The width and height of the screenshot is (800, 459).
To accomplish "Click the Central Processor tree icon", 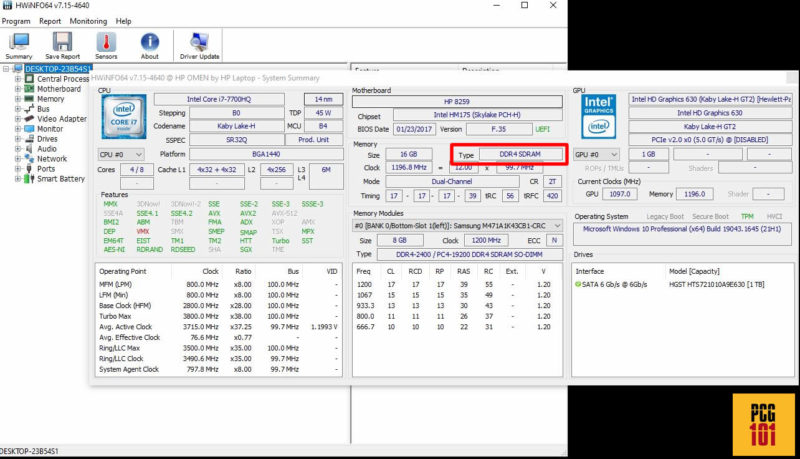I will (30, 79).
